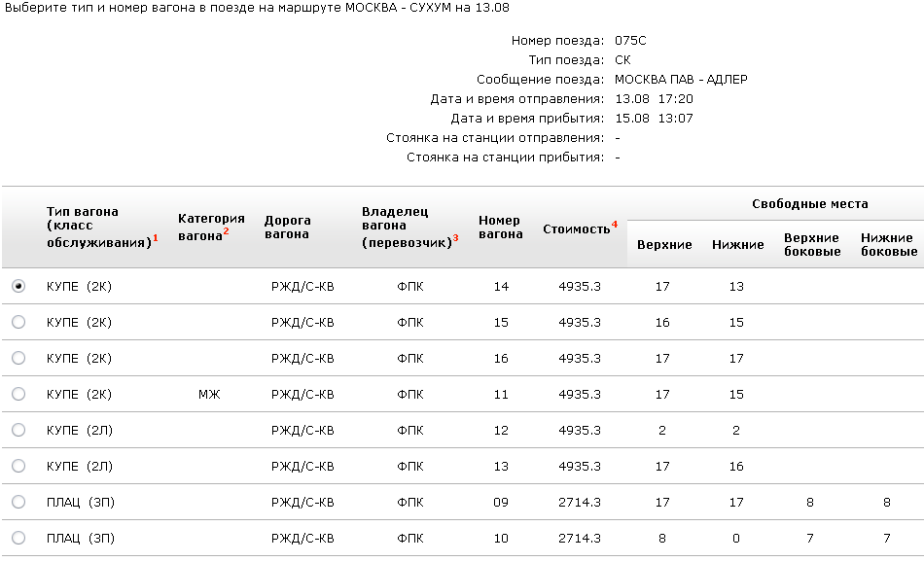
Task: Select the МЖ category wagon 11 radio
Action: coord(18,394)
